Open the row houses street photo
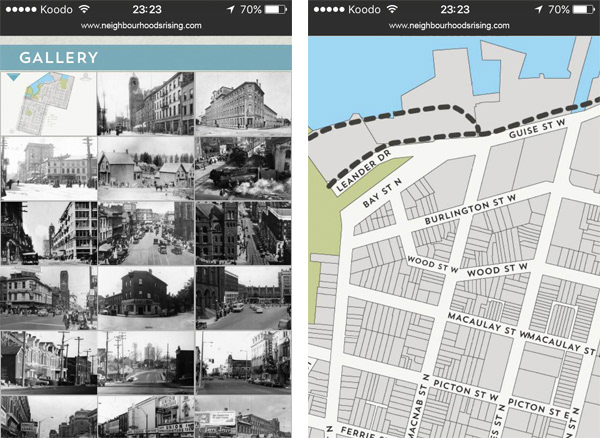Screen dimensions: 600x439 (x=49, y=363)
